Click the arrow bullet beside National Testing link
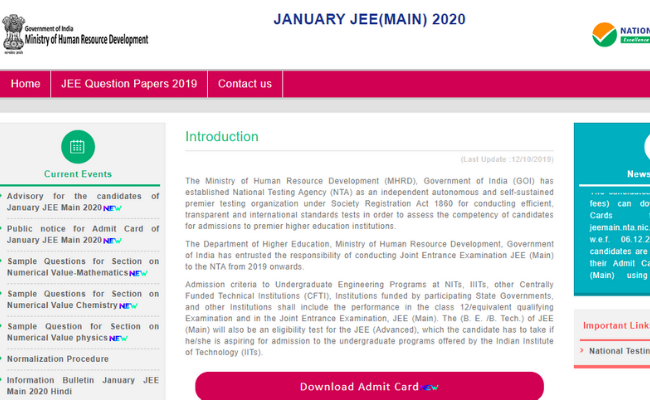Image resolution: width=650 pixels, height=400 pixels. pos(581,351)
